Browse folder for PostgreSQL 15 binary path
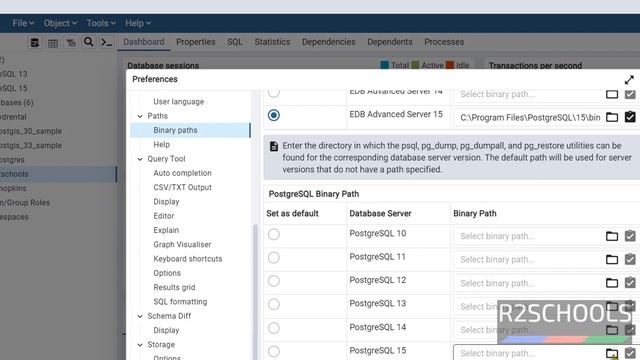Viewport: 640px width, 360px height. [x=612, y=353]
